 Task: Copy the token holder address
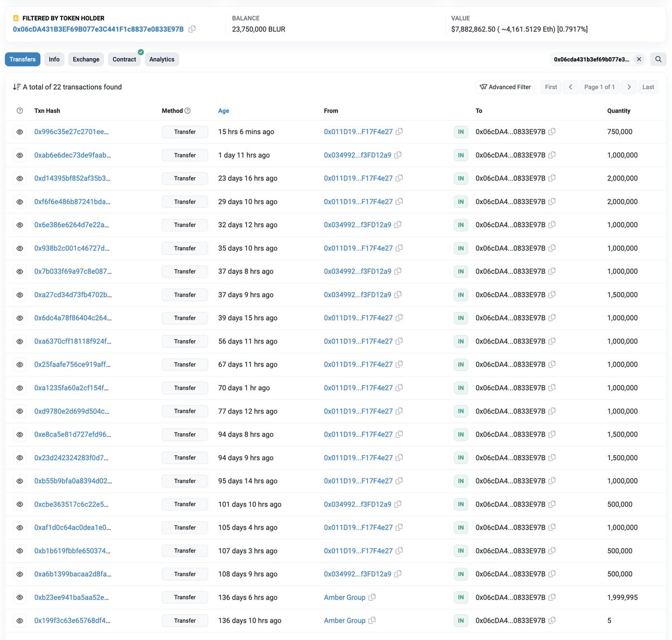tap(192, 29)
